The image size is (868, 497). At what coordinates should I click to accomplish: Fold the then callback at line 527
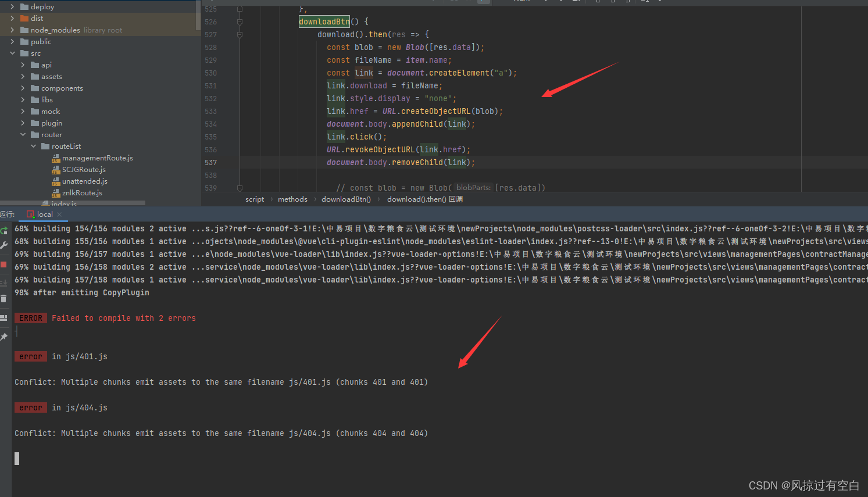(240, 35)
